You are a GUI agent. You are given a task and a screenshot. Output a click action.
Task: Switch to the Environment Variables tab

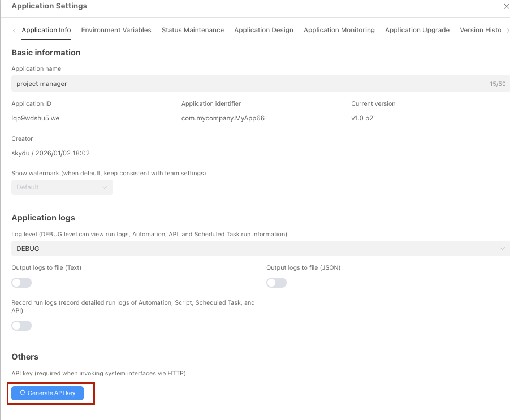pos(116,30)
